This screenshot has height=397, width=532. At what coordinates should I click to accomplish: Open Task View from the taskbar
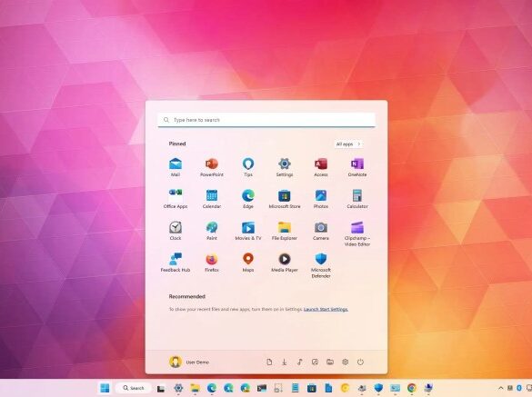click(x=161, y=388)
